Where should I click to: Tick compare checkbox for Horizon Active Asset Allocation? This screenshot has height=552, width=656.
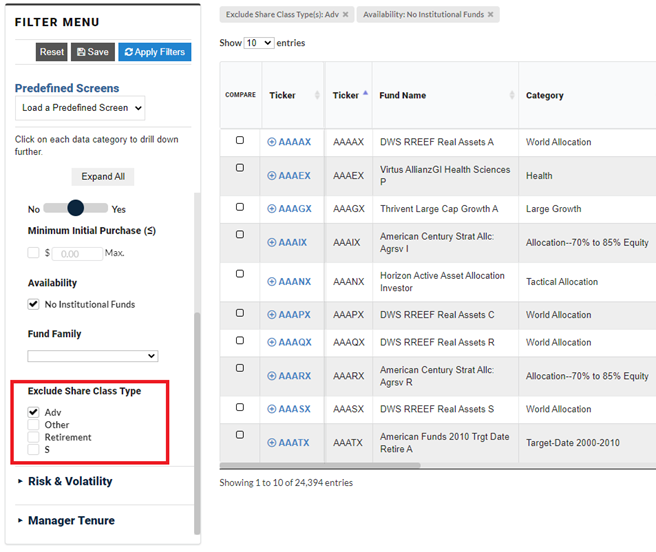(x=240, y=274)
